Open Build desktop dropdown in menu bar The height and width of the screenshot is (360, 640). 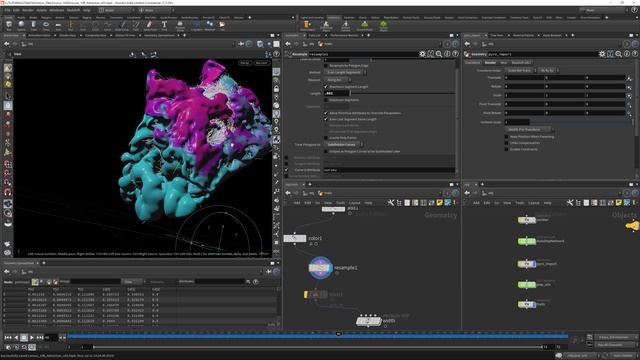pyautogui.click(x=115, y=10)
